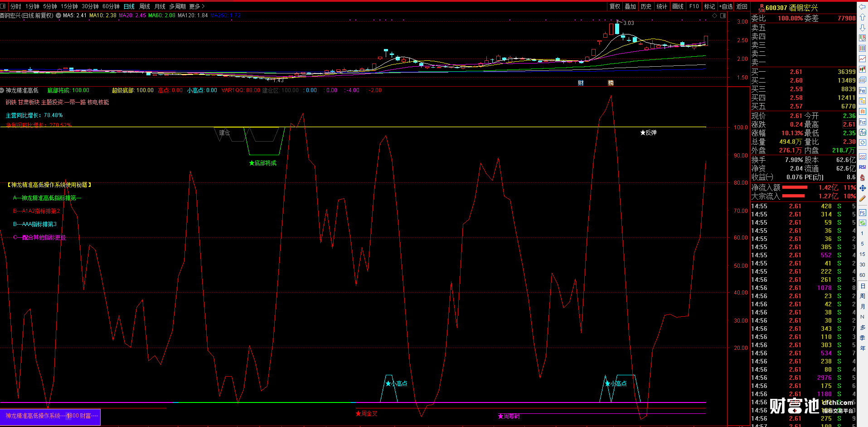
Task: Switch to the 5分钟 tab
Action: (x=50, y=6)
